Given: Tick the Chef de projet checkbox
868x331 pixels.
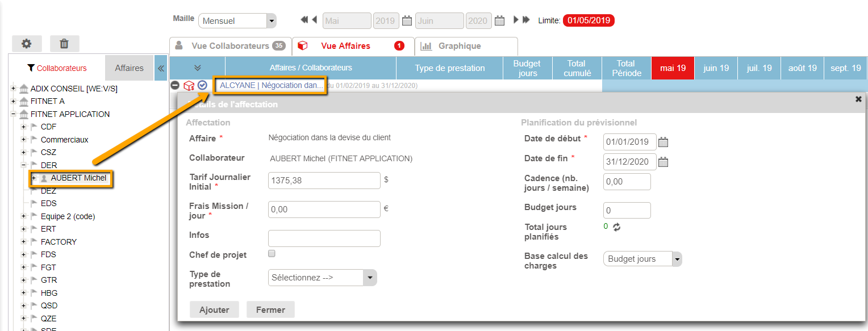Looking at the screenshot, I should coord(272,254).
